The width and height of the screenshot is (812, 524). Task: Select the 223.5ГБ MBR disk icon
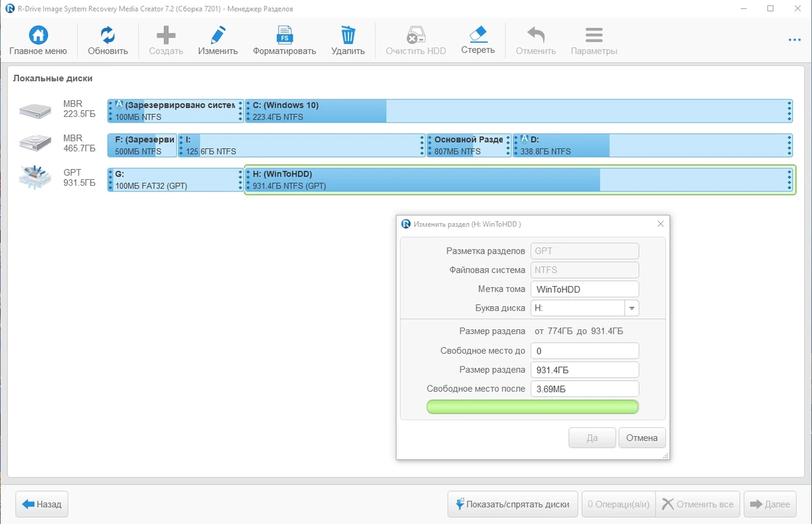coord(35,110)
